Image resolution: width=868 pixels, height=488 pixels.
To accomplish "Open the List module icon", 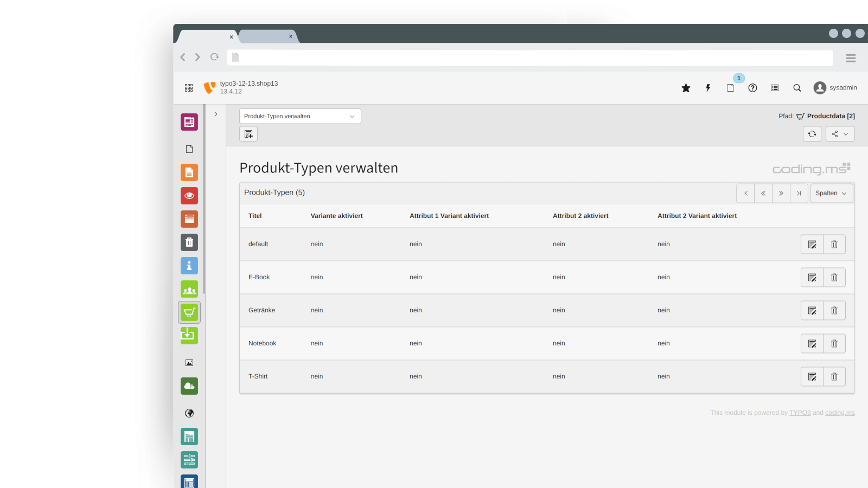I will [x=189, y=219].
